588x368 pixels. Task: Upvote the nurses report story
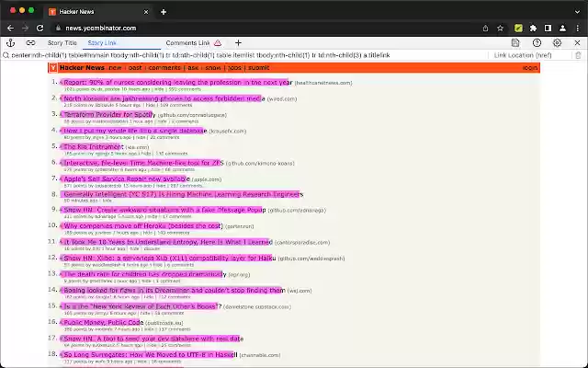tap(62, 82)
